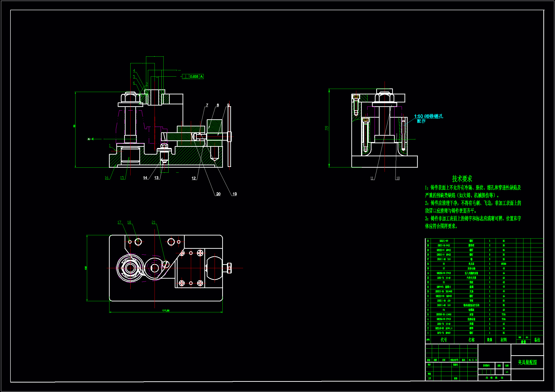Select the cyan taper pin hole note
The width and height of the screenshot is (555, 392).
click(428, 116)
